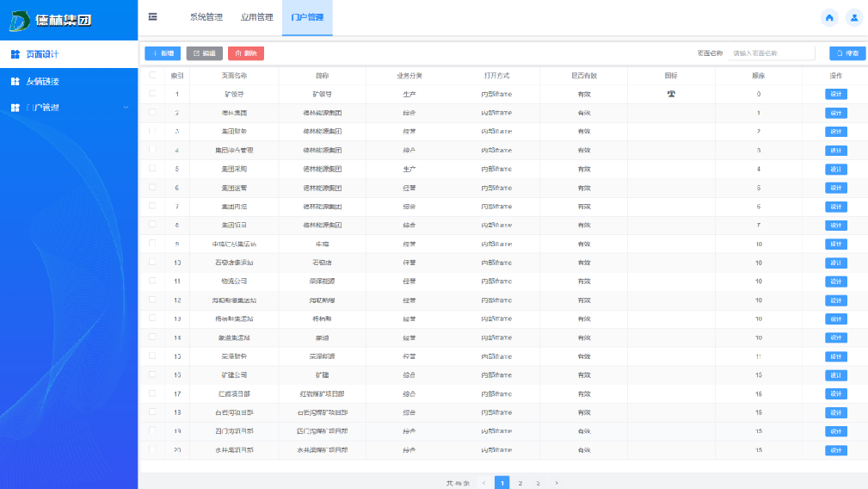The image size is (868, 489).
Task: Click the red 删除 delete button
Action: 246,53
